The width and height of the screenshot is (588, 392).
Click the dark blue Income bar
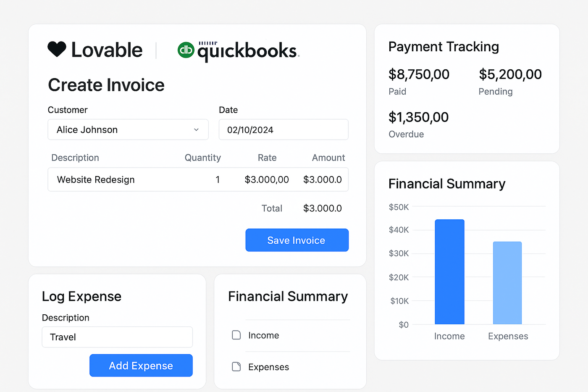point(449,272)
